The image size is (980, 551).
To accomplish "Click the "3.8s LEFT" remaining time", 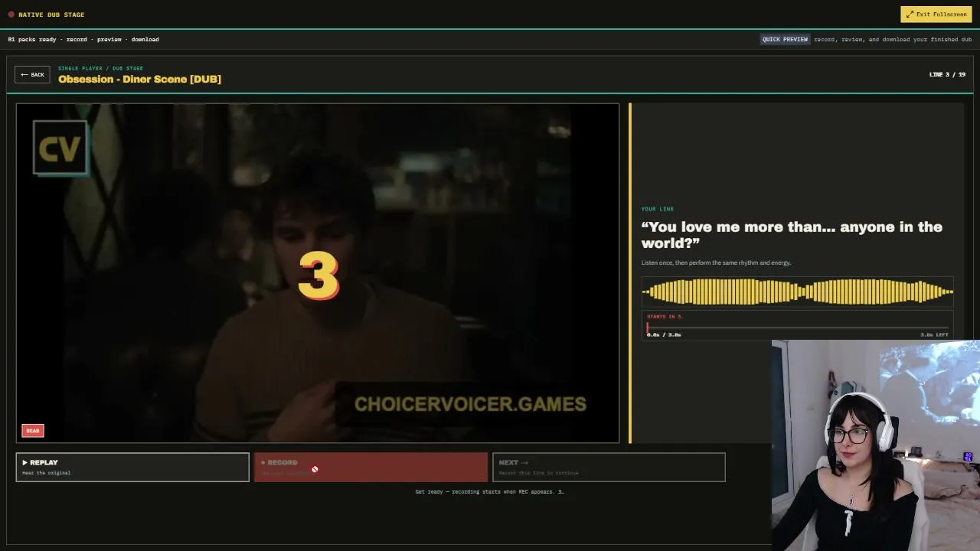I will click(x=934, y=334).
